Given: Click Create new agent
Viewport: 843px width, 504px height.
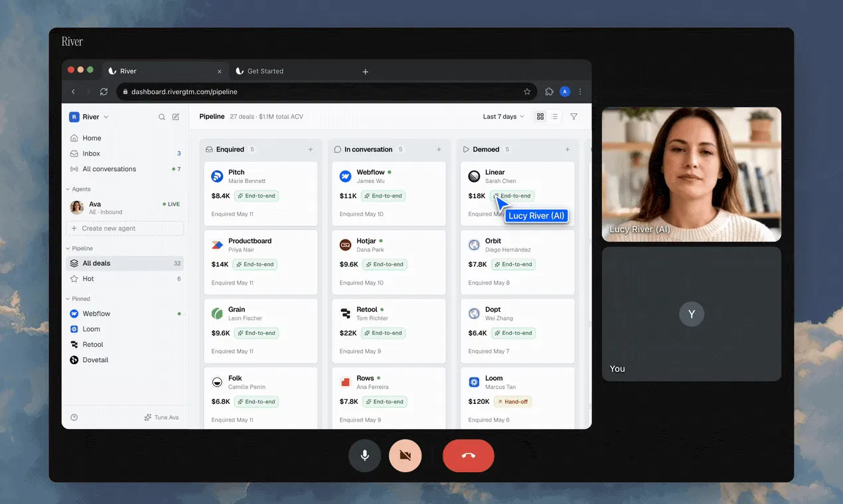Looking at the screenshot, I should pyautogui.click(x=125, y=228).
